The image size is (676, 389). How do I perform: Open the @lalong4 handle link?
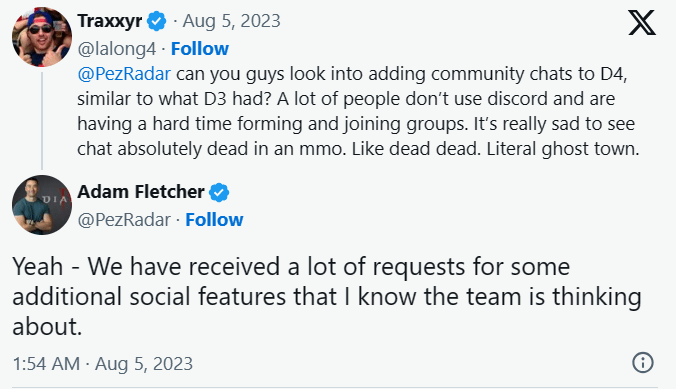pyautogui.click(x=117, y=49)
